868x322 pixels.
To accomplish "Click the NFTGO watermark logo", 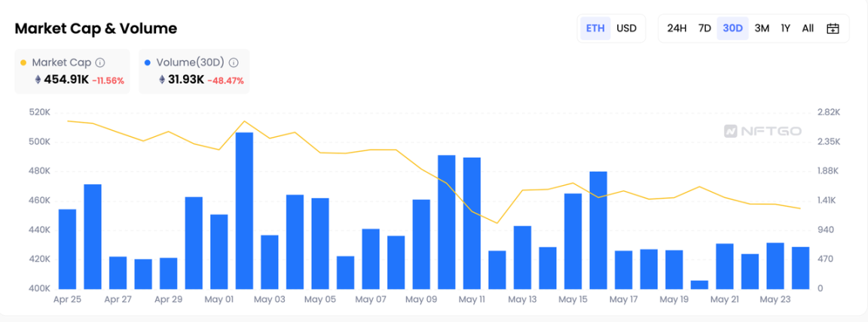I will coord(763,131).
